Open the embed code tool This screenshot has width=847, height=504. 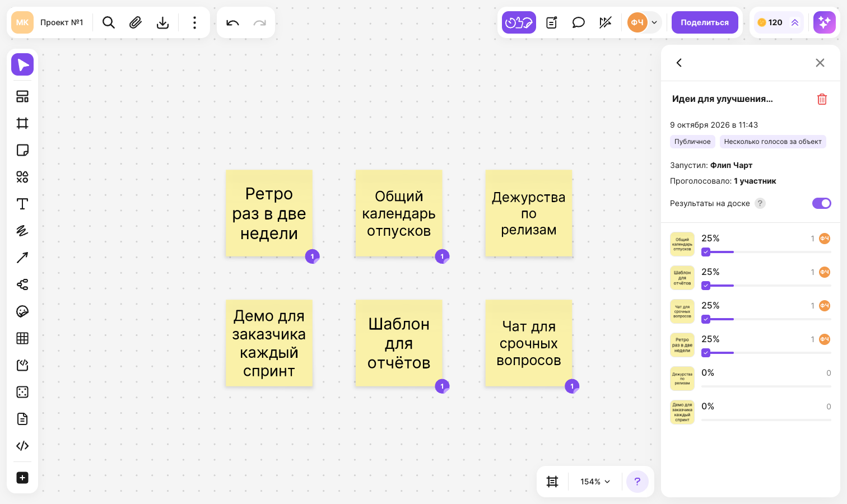22,446
